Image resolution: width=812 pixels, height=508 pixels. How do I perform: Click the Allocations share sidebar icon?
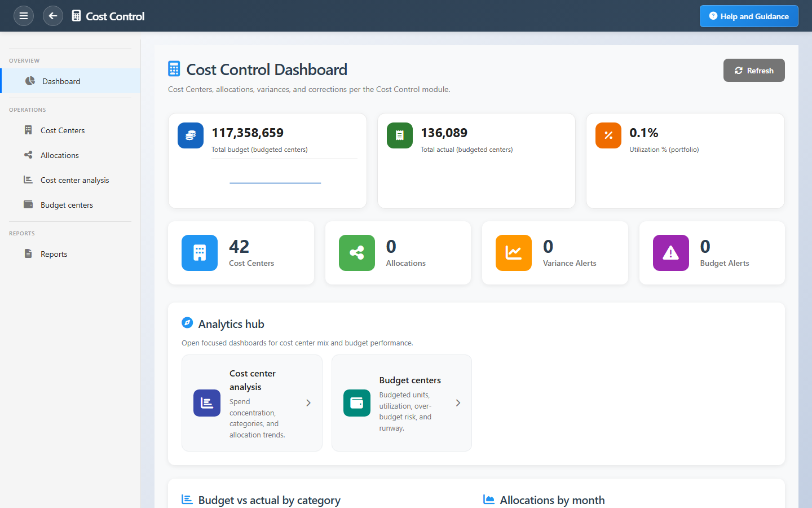coord(28,155)
